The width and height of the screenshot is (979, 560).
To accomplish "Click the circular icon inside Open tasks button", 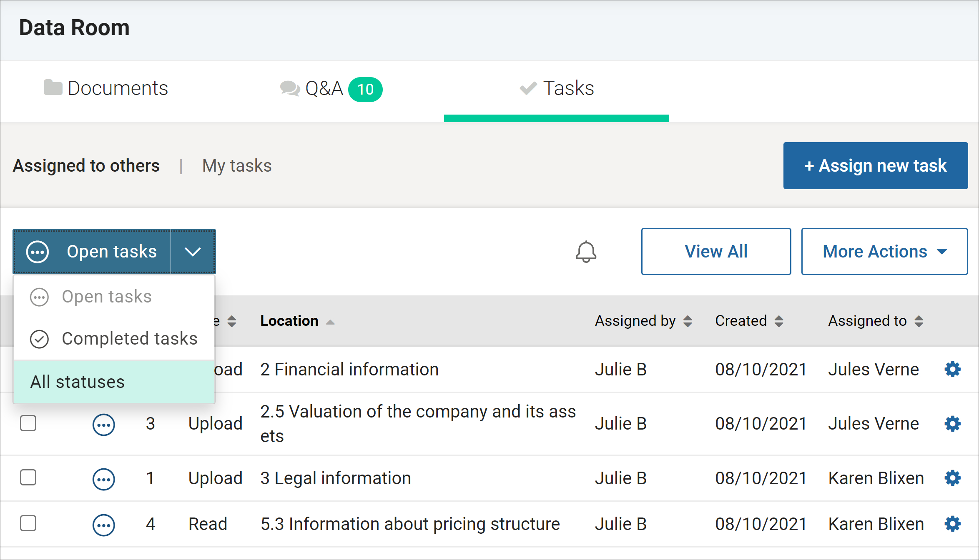I will (38, 252).
